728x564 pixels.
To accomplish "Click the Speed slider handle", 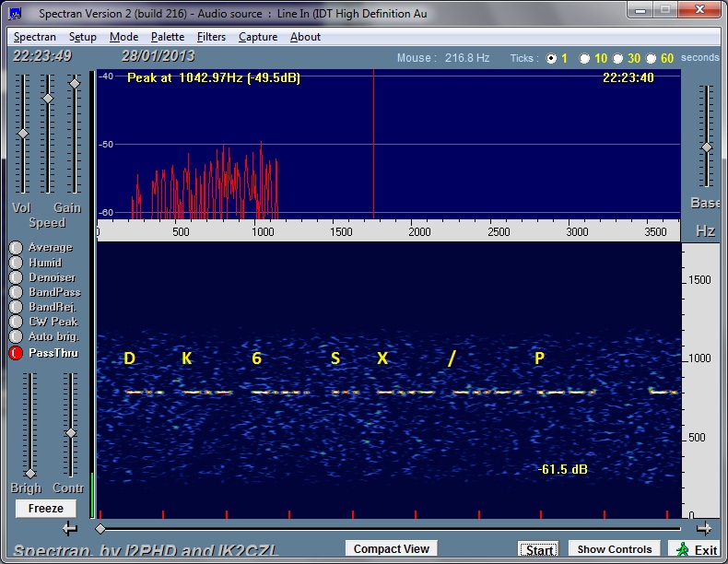I will [48, 99].
